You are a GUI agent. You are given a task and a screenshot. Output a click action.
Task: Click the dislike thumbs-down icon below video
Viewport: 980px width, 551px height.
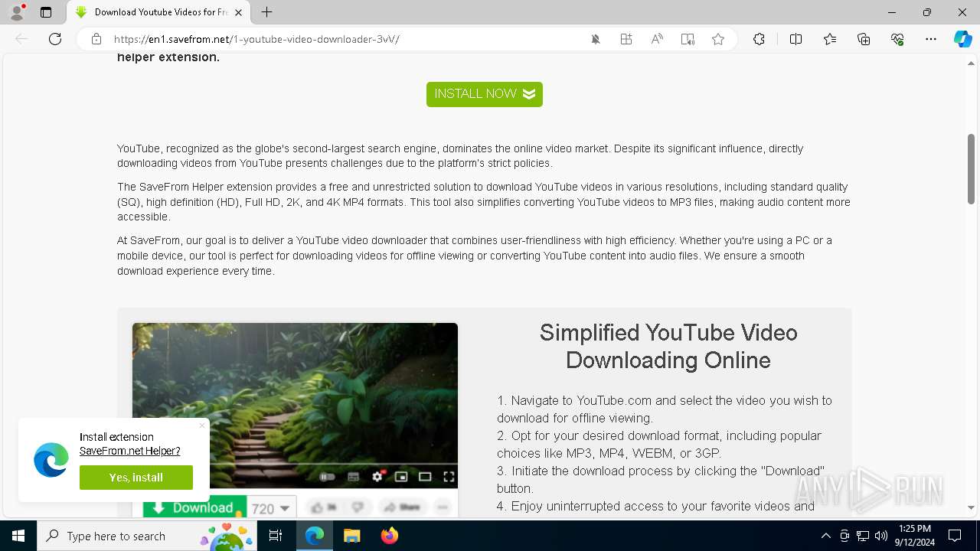point(358,507)
